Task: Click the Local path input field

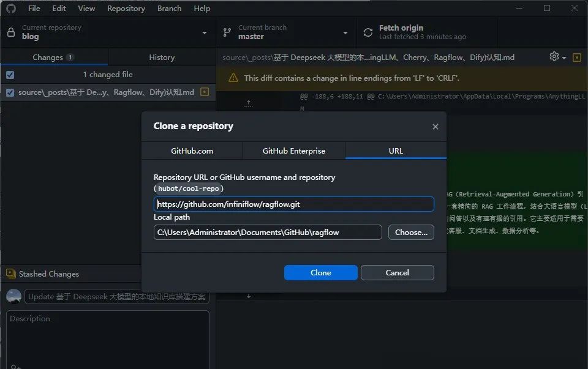Action: 268,233
